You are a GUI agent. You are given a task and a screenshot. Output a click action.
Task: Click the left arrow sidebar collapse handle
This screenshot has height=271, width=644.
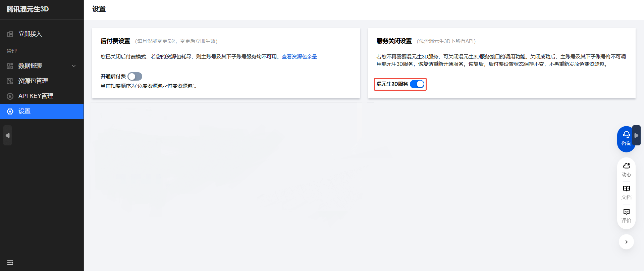click(7, 135)
